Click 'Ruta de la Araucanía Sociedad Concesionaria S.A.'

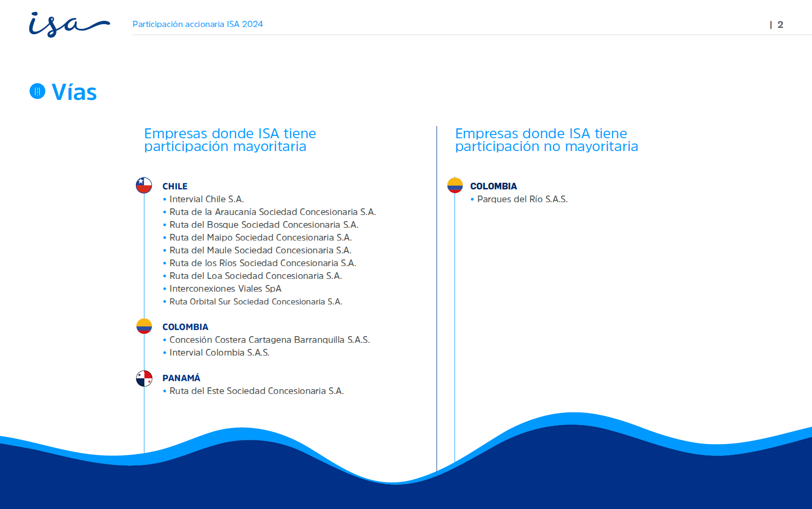coord(273,212)
